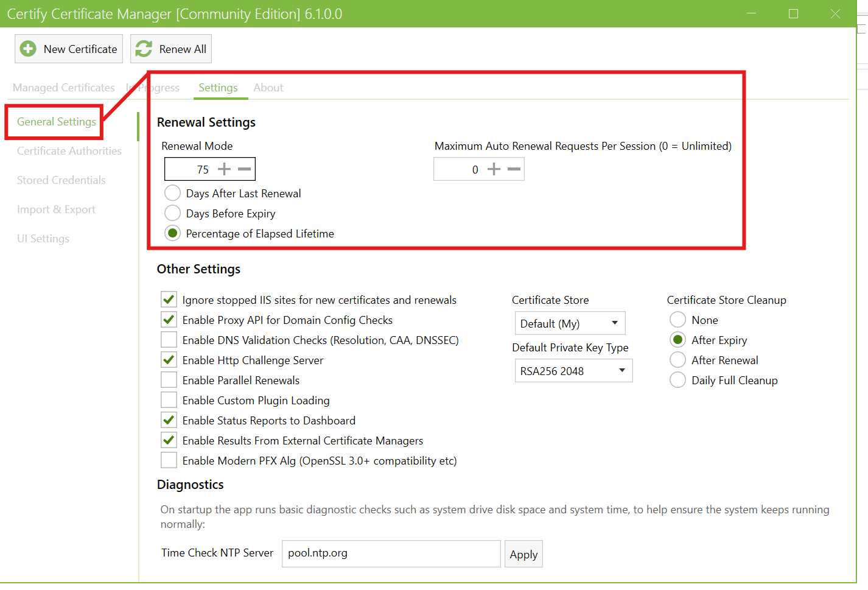Enable Parallel Renewals checkbox
This screenshot has height=590, width=868.
(169, 380)
